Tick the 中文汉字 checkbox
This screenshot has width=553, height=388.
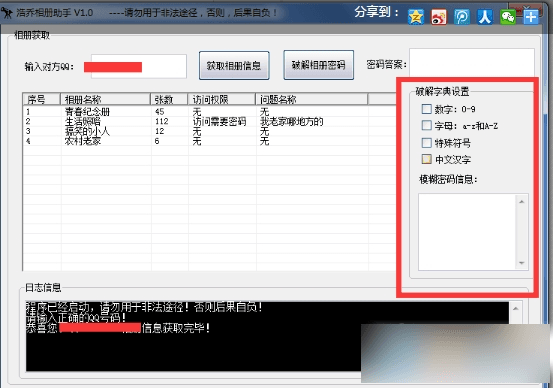tap(426, 159)
